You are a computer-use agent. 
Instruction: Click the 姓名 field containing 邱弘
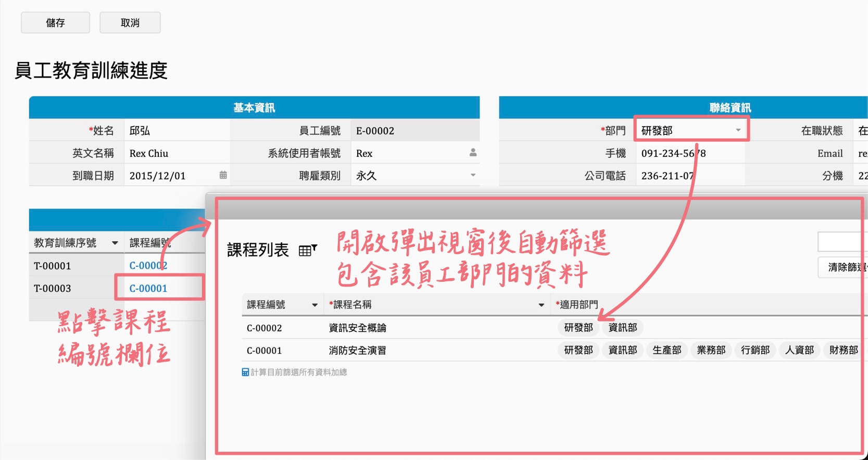[177, 131]
